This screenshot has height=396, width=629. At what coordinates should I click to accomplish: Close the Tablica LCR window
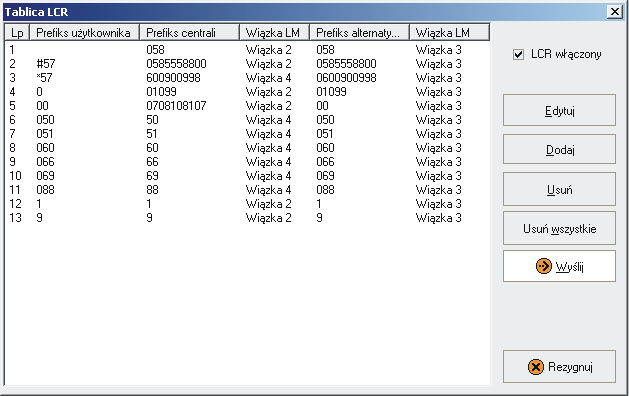click(615, 12)
